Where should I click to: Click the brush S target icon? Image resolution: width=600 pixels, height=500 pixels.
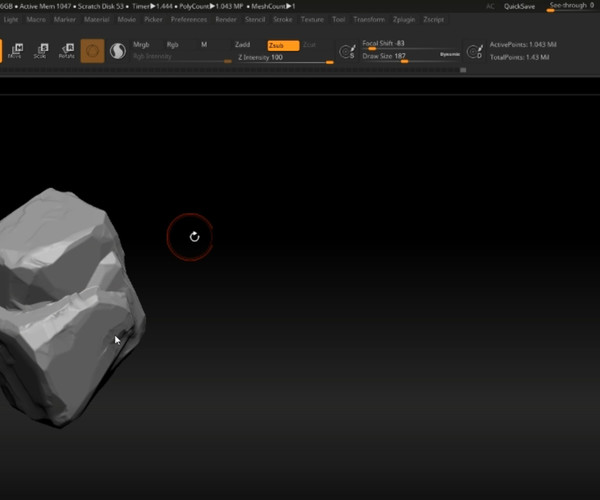click(x=347, y=51)
